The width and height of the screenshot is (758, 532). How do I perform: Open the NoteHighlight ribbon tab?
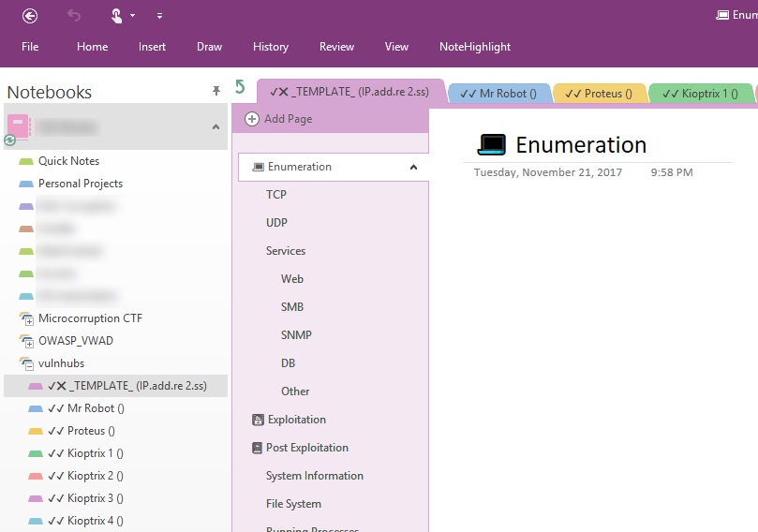pyautogui.click(x=475, y=47)
